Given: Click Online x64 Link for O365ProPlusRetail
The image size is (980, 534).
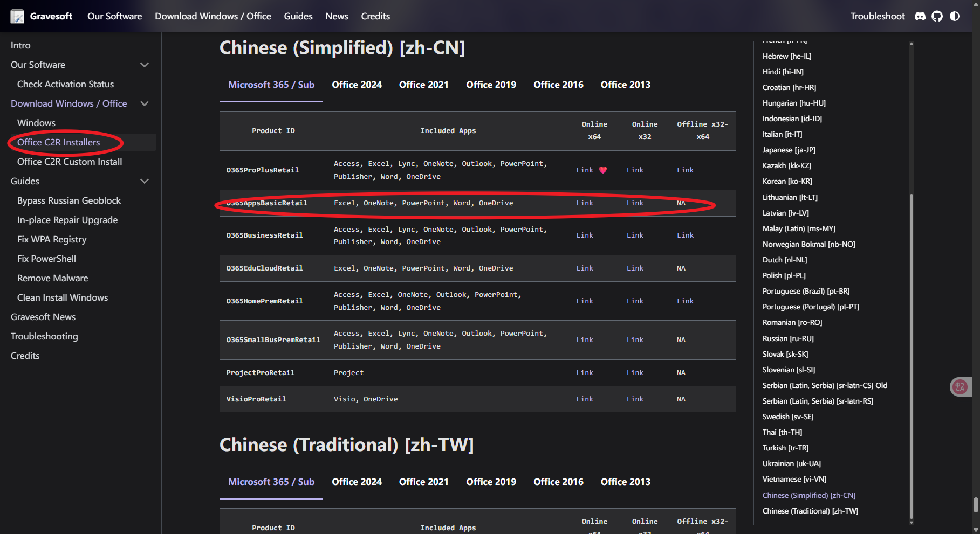Looking at the screenshot, I should click(x=585, y=170).
